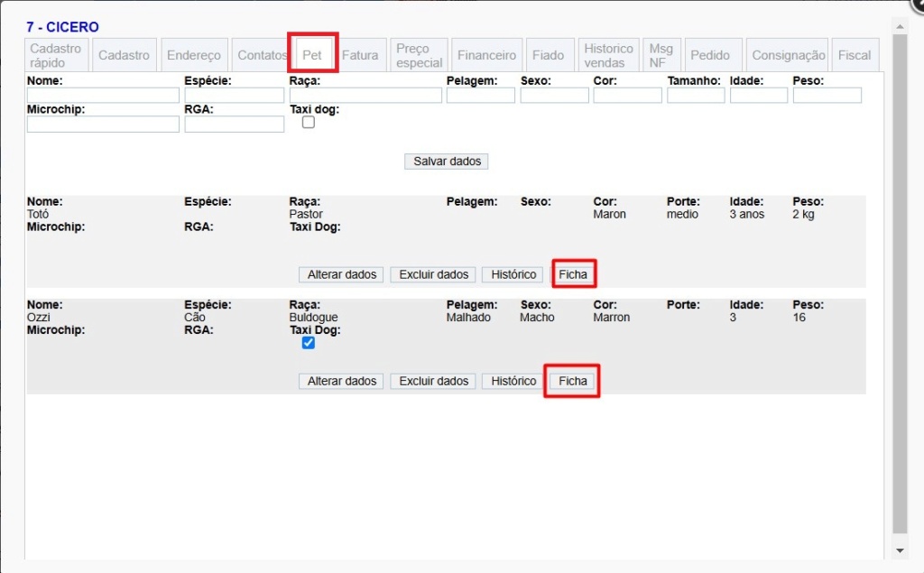Click the scrollbar down arrow
This screenshot has height=573, width=924.
pyautogui.click(x=899, y=550)
